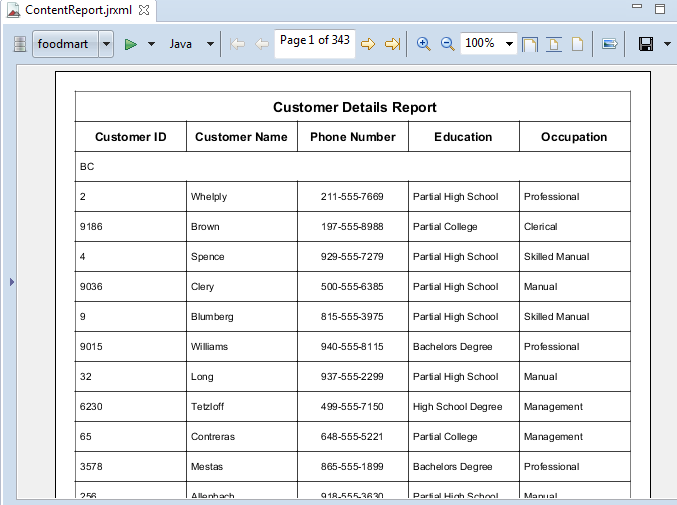Image resolution: width=677 pixels, height=505 pixels.
Task: Click phone number 937-555-2299
Action: point(352,377)
